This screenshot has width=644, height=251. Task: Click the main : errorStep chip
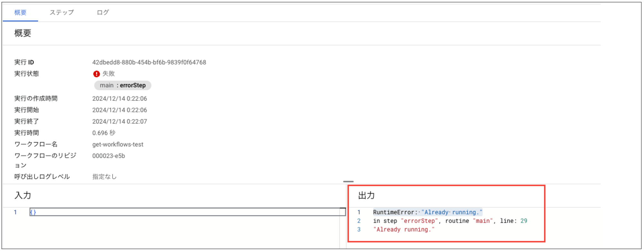point(123,85)
